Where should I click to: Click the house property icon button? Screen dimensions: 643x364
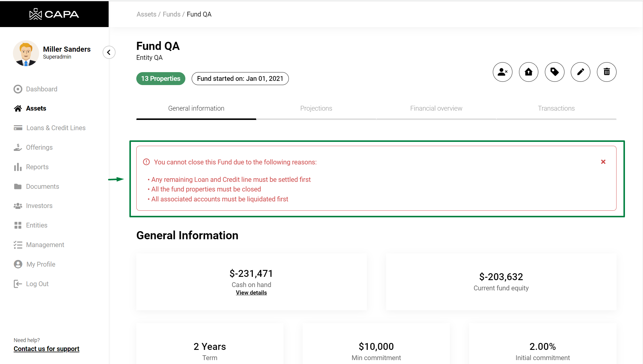[528, 72]
